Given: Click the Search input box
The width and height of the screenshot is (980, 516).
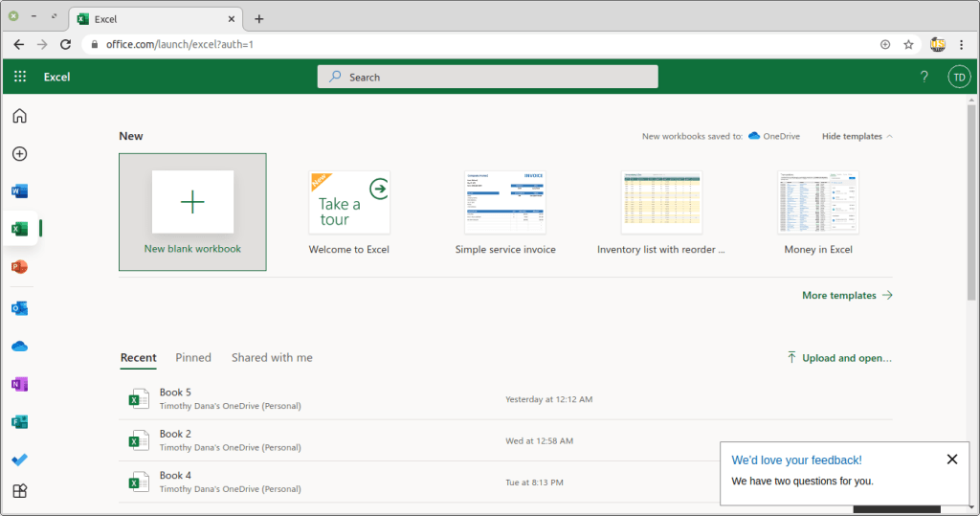Looking at the screenshot, I should pos(487,77).
